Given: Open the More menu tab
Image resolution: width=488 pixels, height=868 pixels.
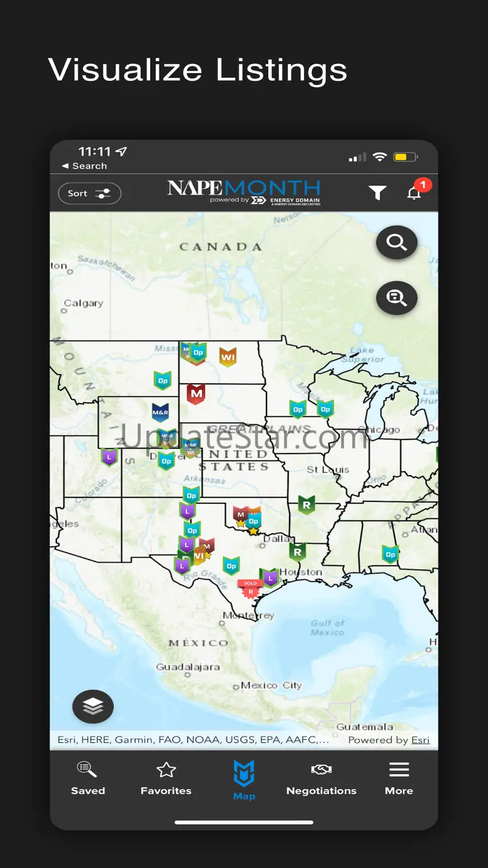Looking at the screenshot, I should [x=399, y=779].
